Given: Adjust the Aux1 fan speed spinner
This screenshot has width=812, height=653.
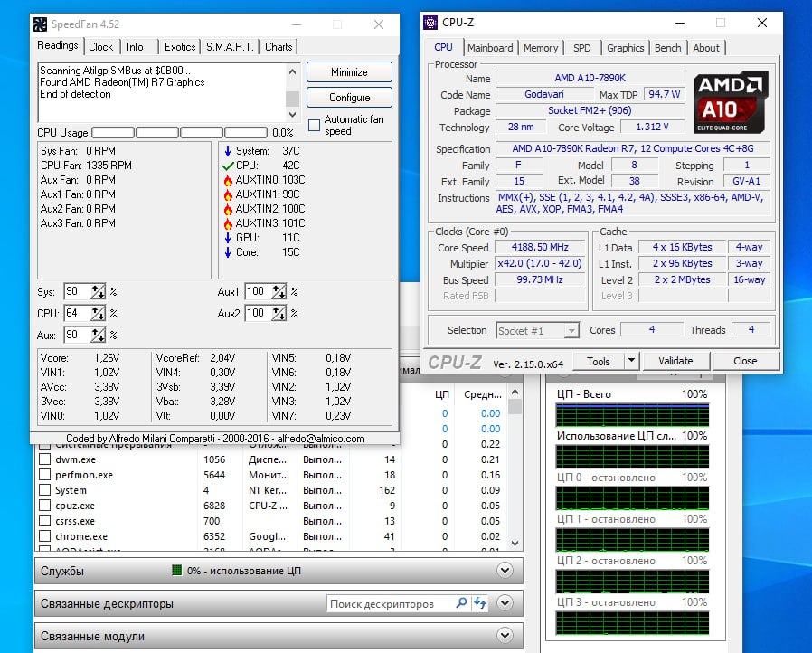Looking at the screenshot, I should point(279,291).
